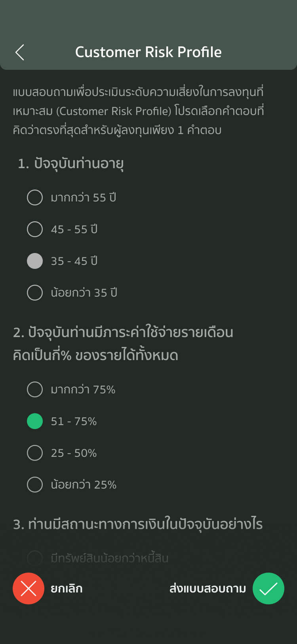The width and height of the screenshot is (297, 644).
Task: Tap the Customer Risk Profile title
Action: (148, 52)
